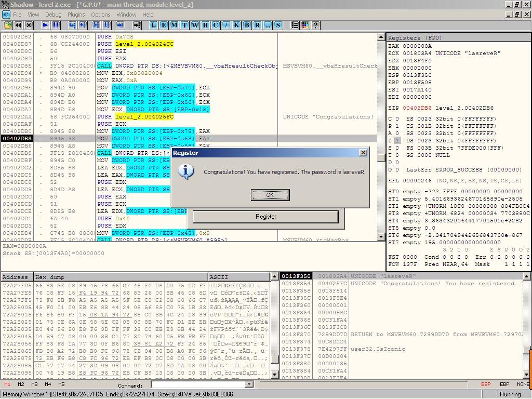Switch to memory window M3
The image size is (532, 399).
34,384
